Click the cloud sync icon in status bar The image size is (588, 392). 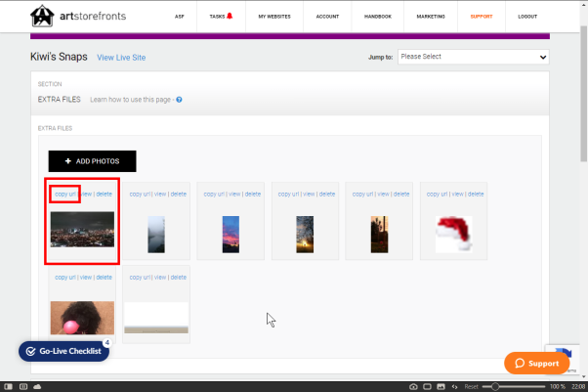37,386
